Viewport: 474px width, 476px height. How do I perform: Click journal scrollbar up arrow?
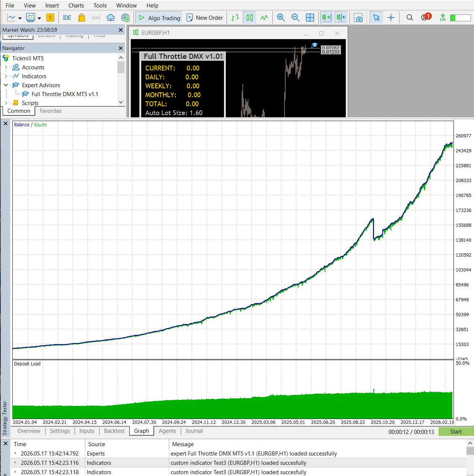pyautogui.click(x=470, y=443)
